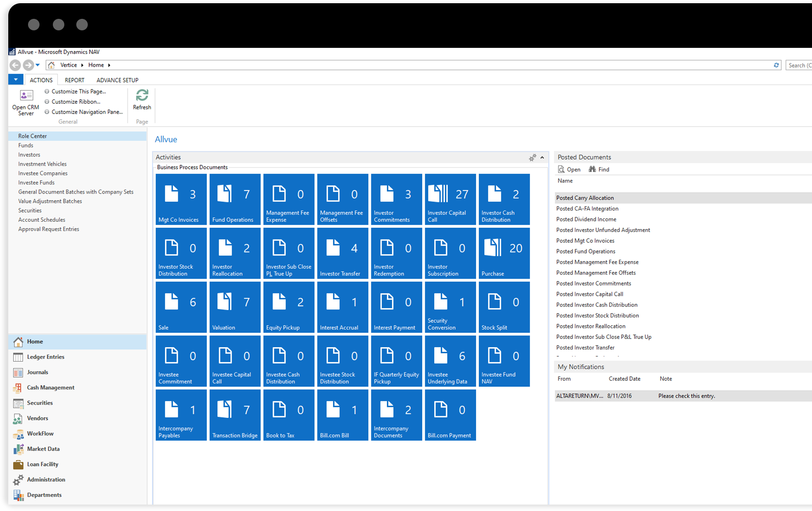Image resolution: width=812 pixels, height=511 pixels.
Task: Switch to the ADVANCE SETUP tab
Action: click(x=117, y=80)
